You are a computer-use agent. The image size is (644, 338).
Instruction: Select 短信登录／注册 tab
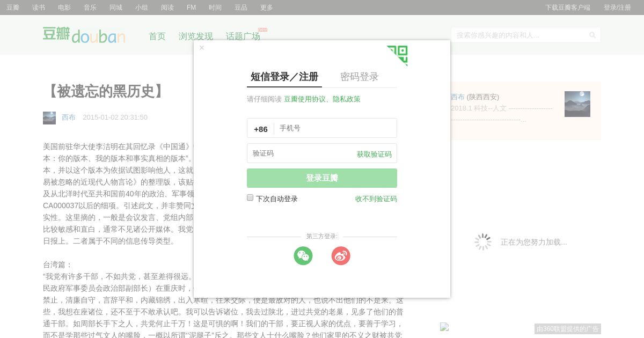[284, 77]
